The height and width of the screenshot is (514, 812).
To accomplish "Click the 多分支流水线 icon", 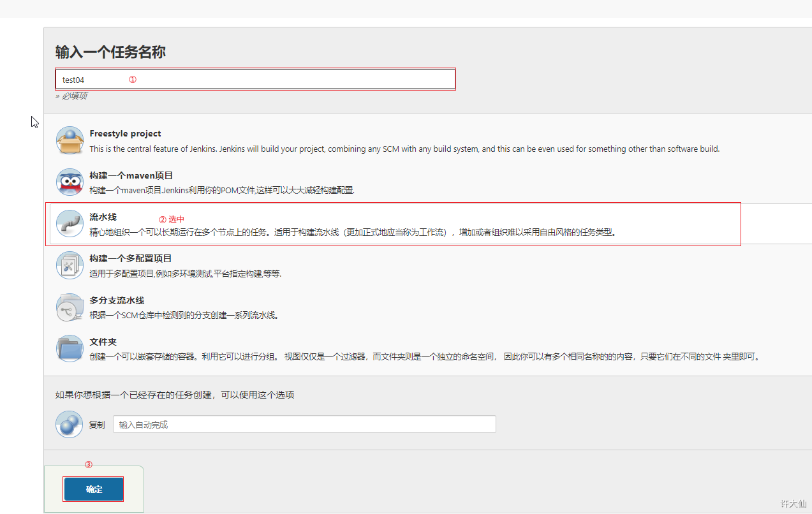I will click(70, 307).
